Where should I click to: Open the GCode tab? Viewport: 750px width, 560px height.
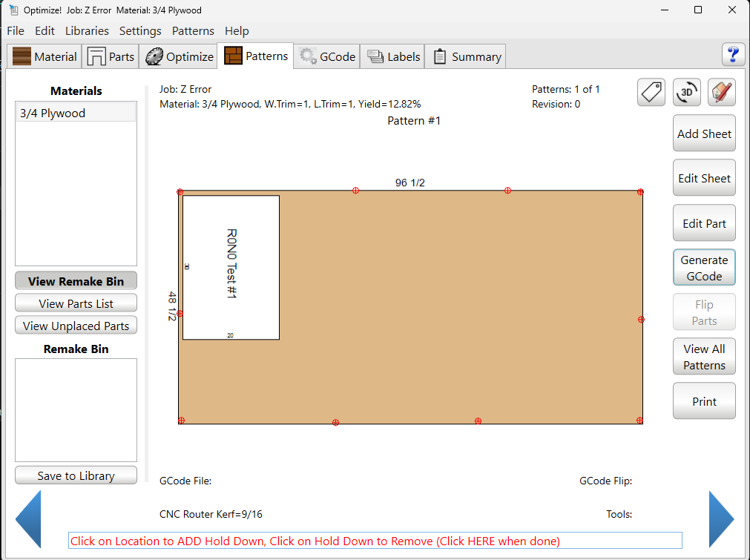[328, 57]
